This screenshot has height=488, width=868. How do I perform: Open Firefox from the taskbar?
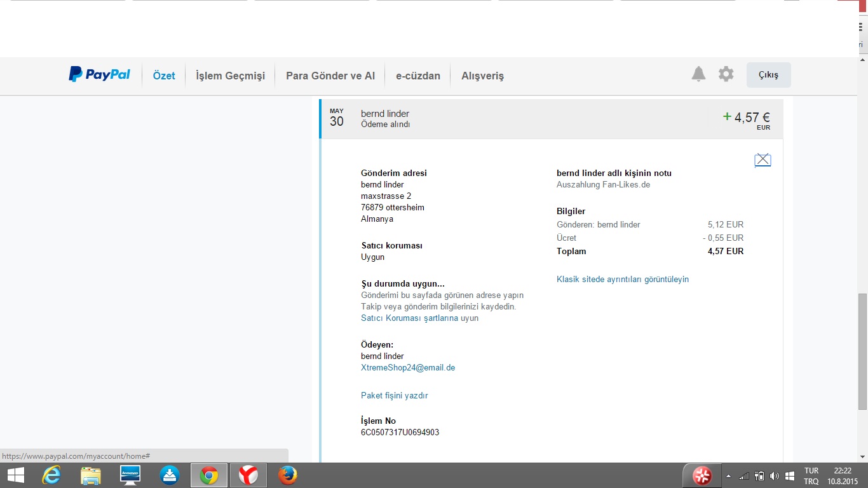pyautogui.click(x=287, y=475)
